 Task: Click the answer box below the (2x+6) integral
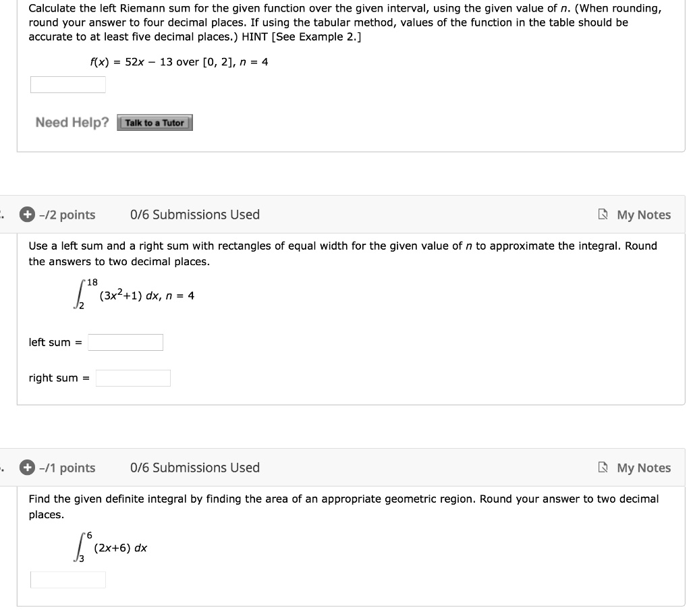67,580
